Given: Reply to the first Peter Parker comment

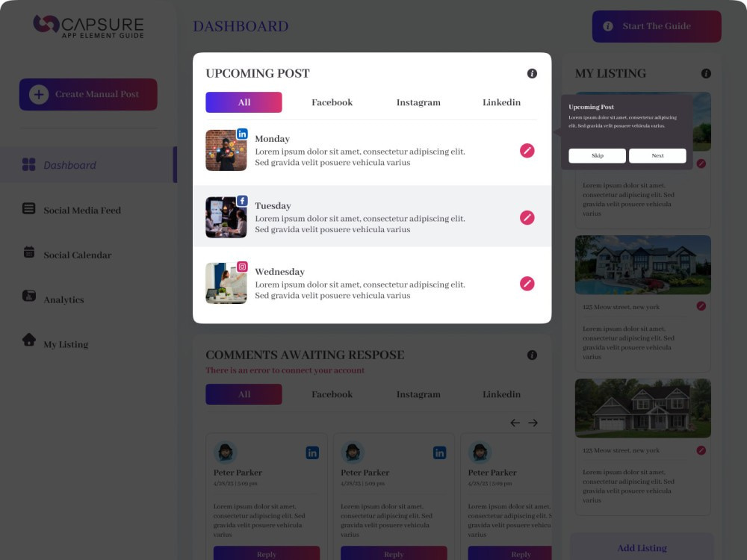Looking at the screenshot, I should pyautogui.click(x=267, y=553).
